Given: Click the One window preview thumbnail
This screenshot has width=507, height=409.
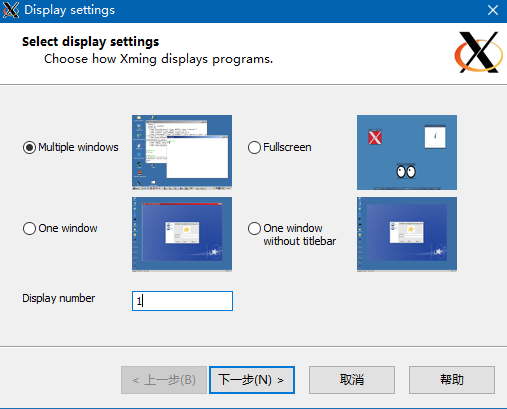Looking at the screenshot, I should click(182, 234).
